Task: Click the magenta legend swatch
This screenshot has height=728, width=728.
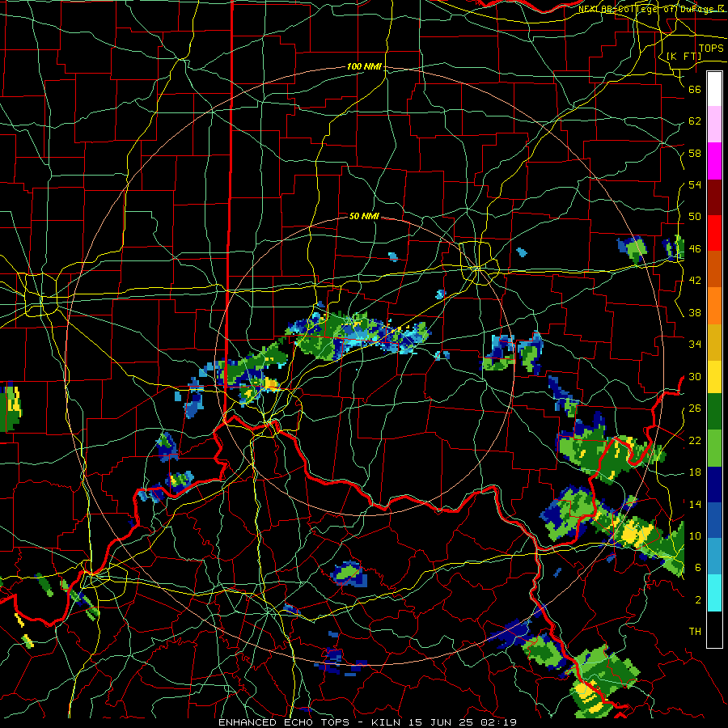Action: (x=714, y=161)
